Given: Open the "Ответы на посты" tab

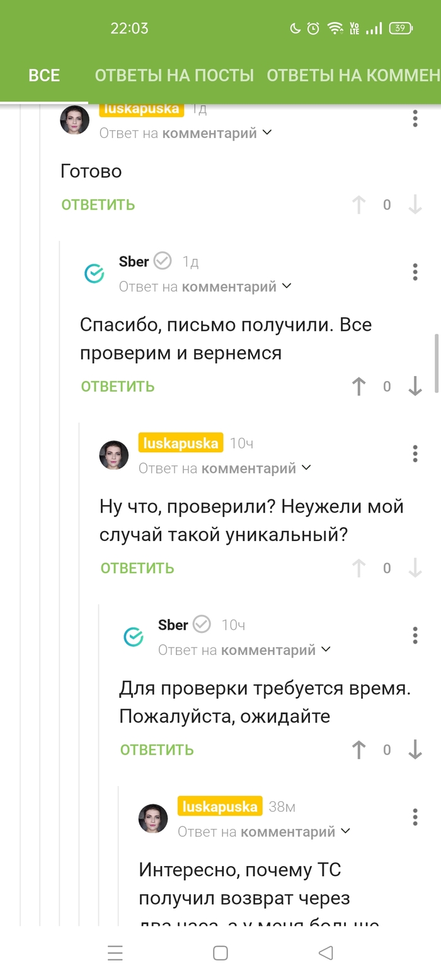Looking at the screenshot, I should pos(174,76).
